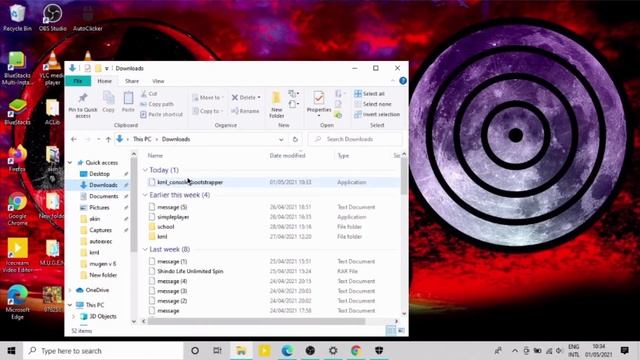Viewport: 640px width, 360px height.
Task: Open Task View on taskbar
Action: click(218, 351)
